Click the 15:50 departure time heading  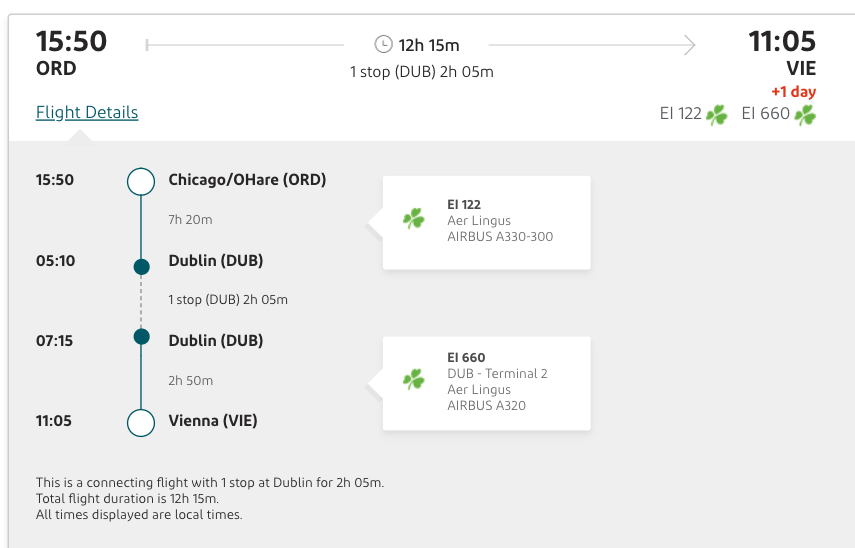[71, 42]
